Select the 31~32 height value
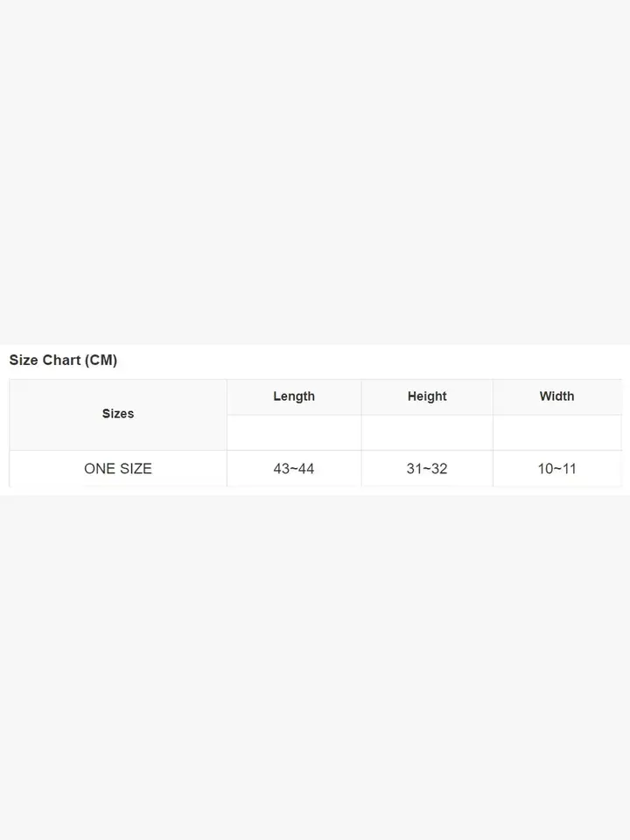The image size is (630, 840). pos(427,469)
